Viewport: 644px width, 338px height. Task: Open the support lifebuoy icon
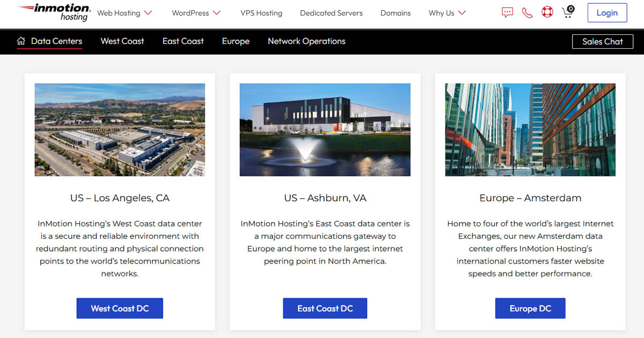[547, 12]
